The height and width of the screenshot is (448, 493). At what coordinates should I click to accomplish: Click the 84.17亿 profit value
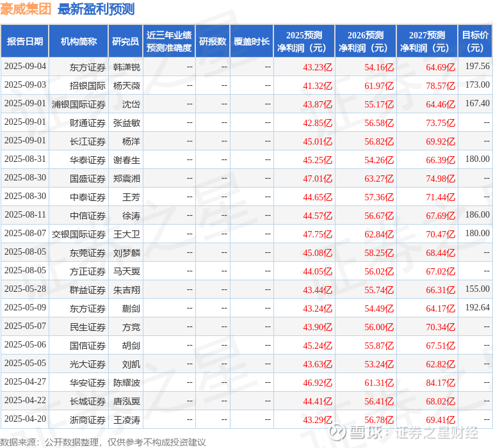click(x=440, y=382)
